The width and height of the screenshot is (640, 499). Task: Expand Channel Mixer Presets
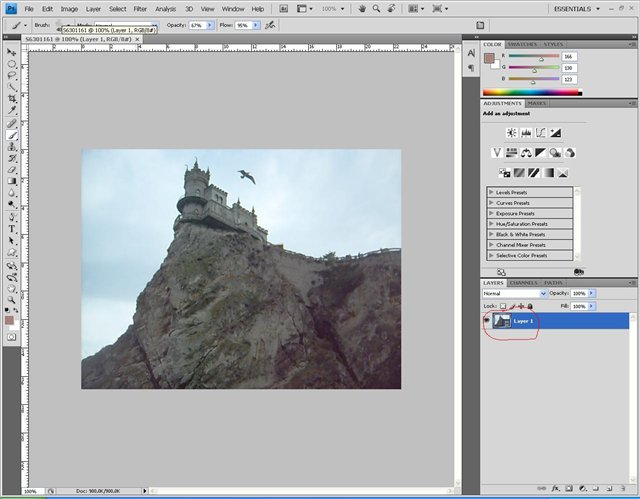(530, 245)
